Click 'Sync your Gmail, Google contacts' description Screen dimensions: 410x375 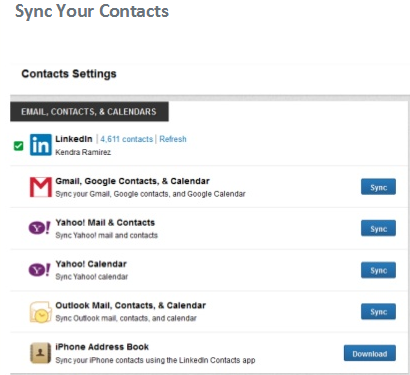[x=150, y=194]
